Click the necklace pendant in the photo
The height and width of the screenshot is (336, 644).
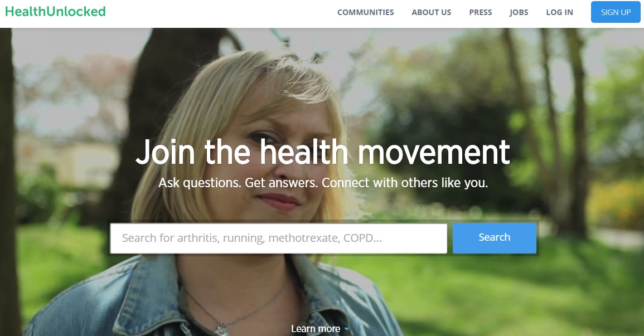pos(221,329)
